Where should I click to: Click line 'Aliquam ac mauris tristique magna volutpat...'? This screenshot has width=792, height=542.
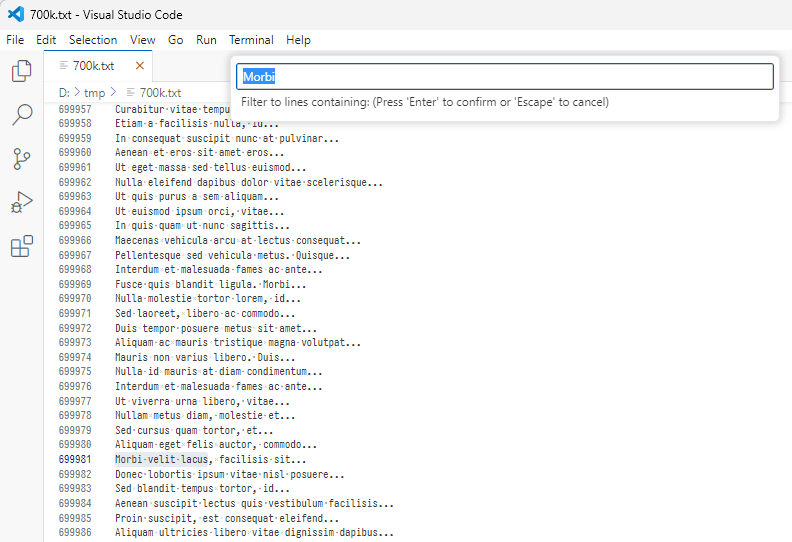(238, 342)
